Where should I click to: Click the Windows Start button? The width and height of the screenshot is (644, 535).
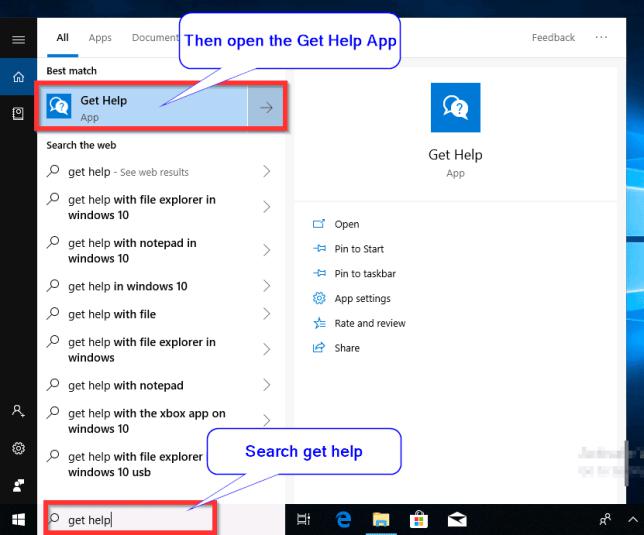18,520
